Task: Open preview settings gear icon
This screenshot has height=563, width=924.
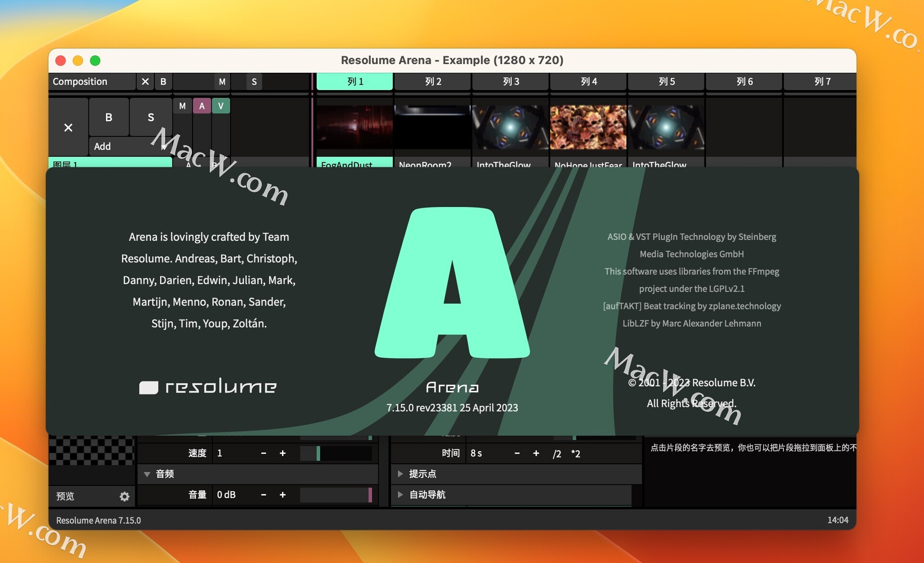Action: pos(125,496)
